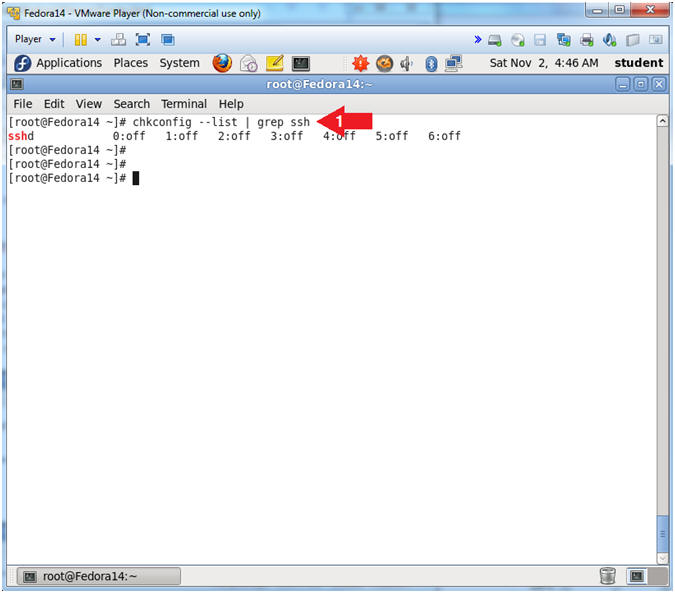Open the Places menu in GNOME panel
Screen dimensions: 675x593
point(130,63)
